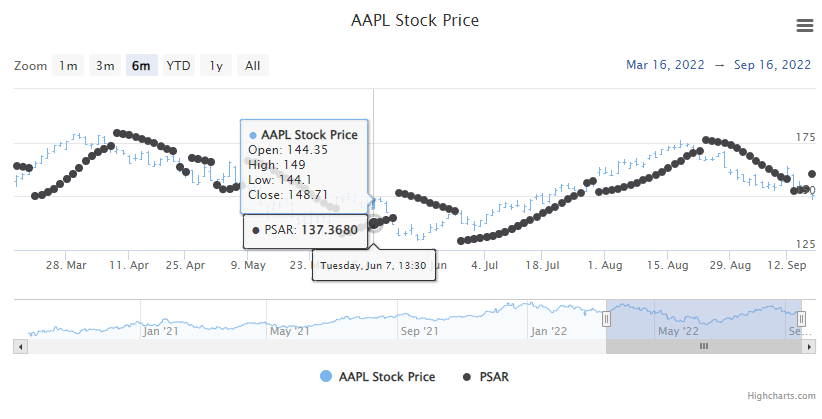Click the navigator right handle
822x419 pixels.
(x=802, y=319)
